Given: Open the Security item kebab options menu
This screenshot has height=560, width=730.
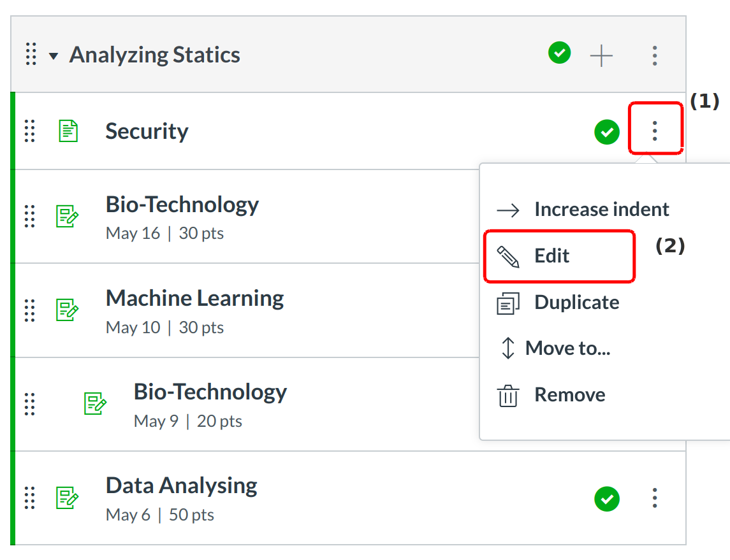Looking at the screenshot, I should coord(655,131).
